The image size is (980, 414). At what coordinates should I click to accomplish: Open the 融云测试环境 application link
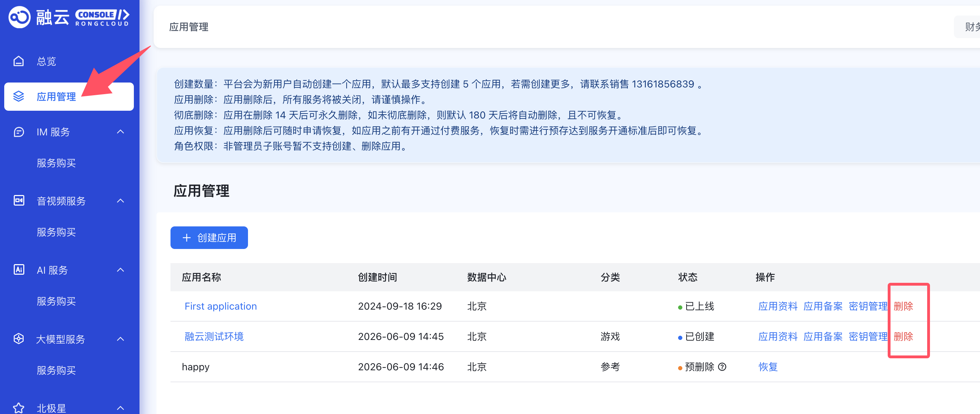(214, 336)
